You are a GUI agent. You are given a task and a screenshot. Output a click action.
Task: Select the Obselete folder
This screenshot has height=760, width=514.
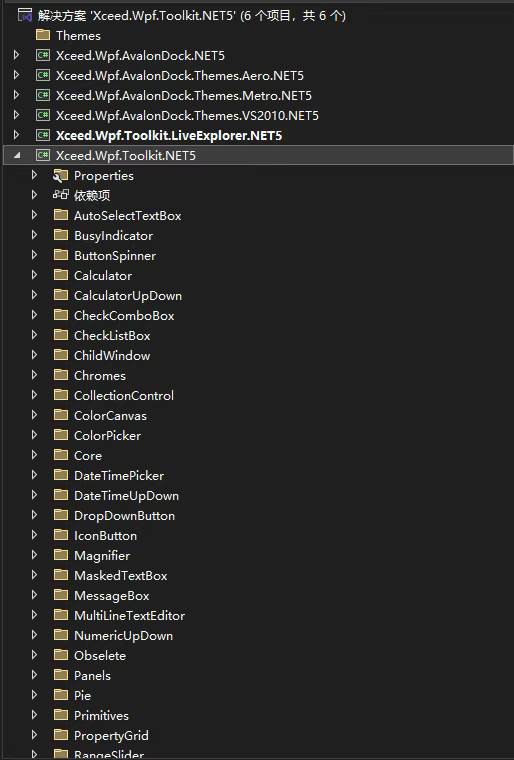pyautogui.click(x=100, y=655)
